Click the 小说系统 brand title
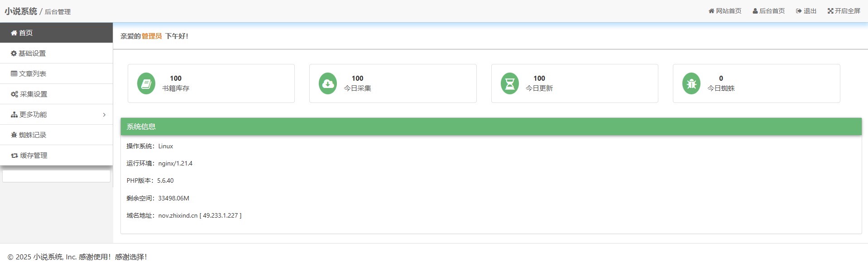 (x=21, y=11)
